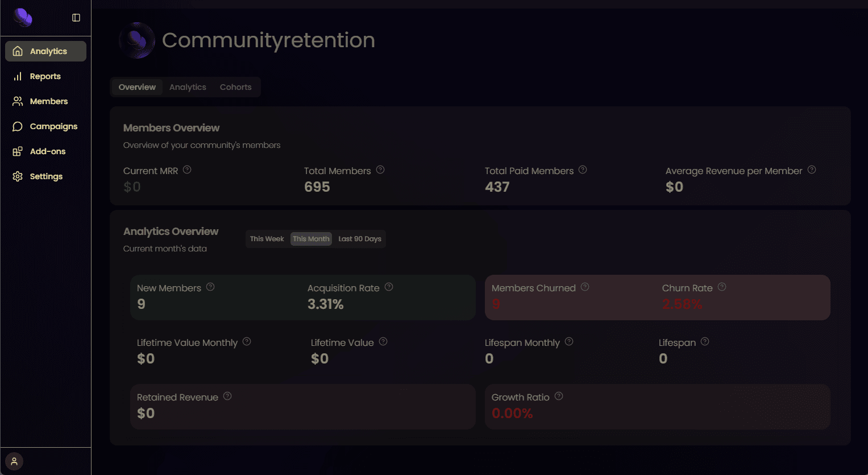868x475 pixels.
Task: Click help icon next to Churn Rate
Action: (x=722, y=287)
